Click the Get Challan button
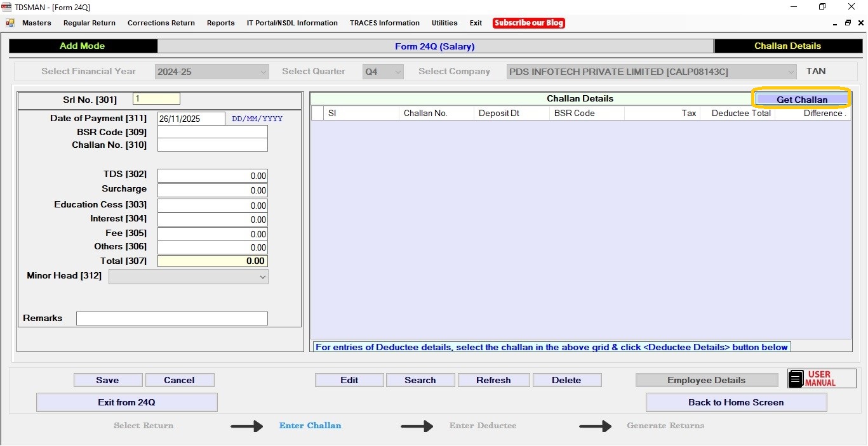 coord(801,100)
